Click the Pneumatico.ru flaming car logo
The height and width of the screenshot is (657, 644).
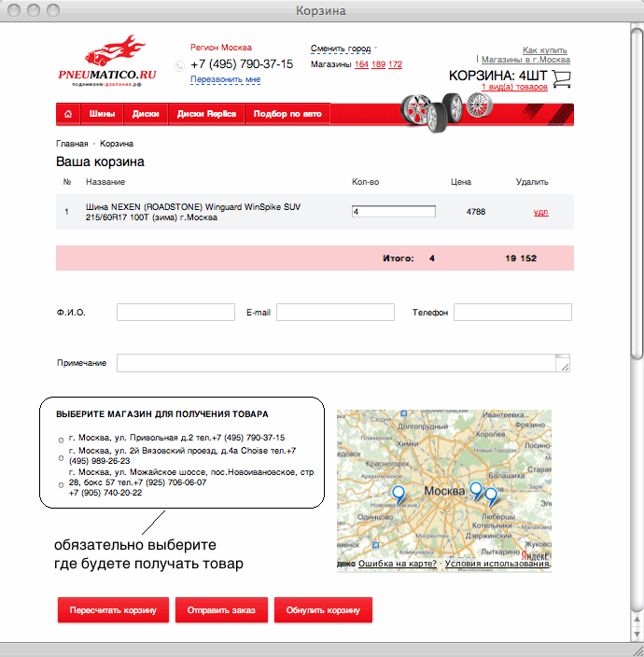(x=107, y=61)
